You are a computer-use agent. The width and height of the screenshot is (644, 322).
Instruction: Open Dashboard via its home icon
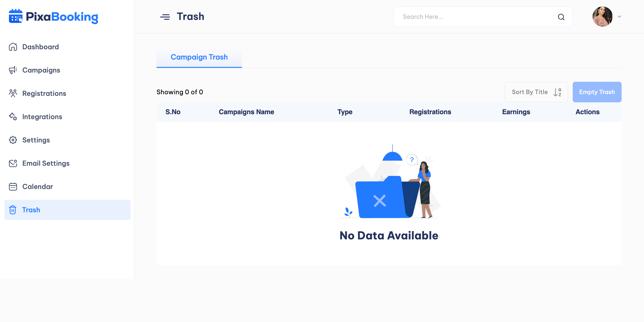pyautogui.click(x=13, y=47)
